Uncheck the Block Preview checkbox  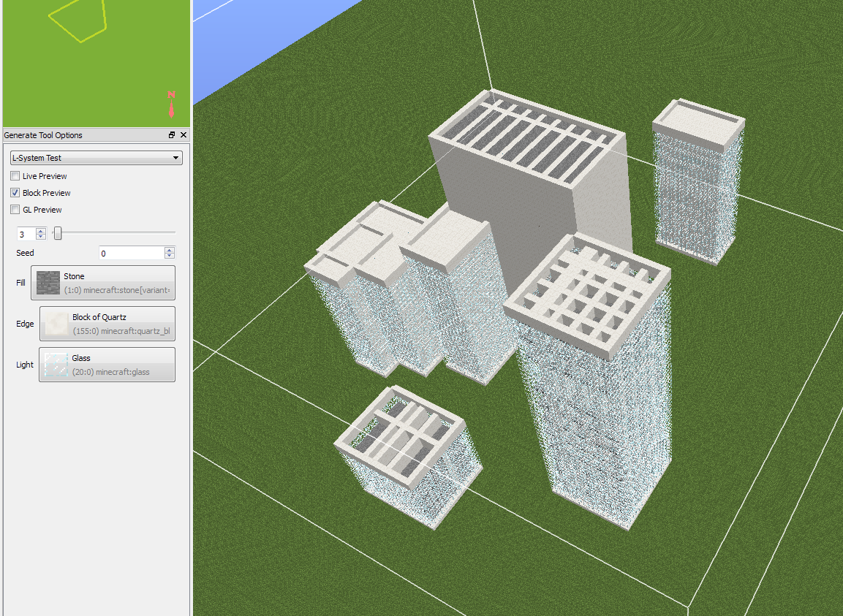tap(15, 192)
